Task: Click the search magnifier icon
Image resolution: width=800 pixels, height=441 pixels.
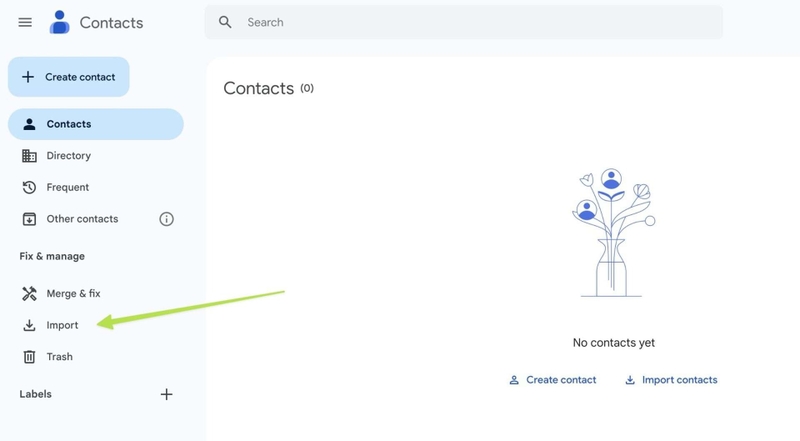Action: [x=225, y=22]
